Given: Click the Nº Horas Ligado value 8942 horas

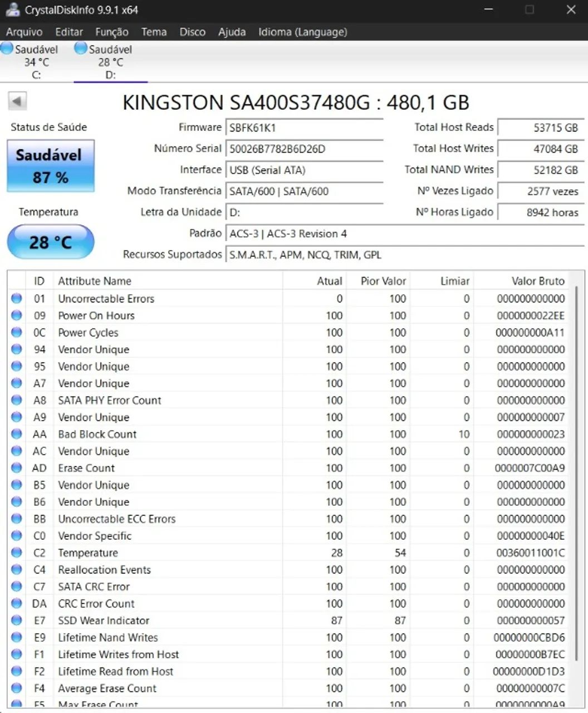Looking at the screenshot, I should 541,212.
